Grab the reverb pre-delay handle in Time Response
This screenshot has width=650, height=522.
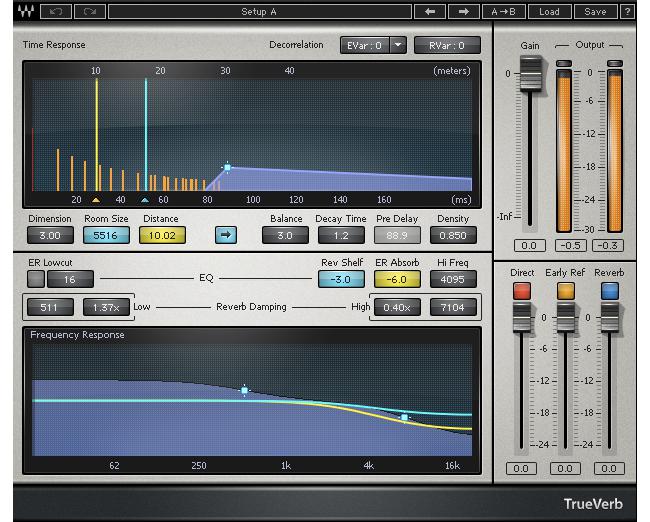point(228,168)
